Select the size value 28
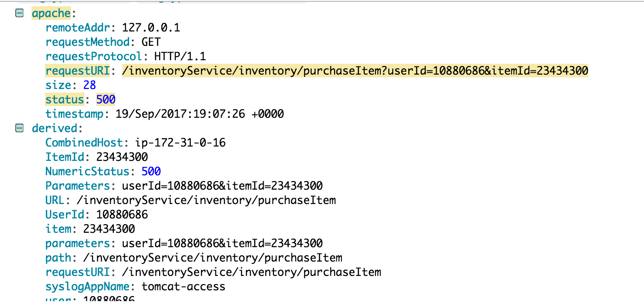The image size is (644, 302). [89, 85]
